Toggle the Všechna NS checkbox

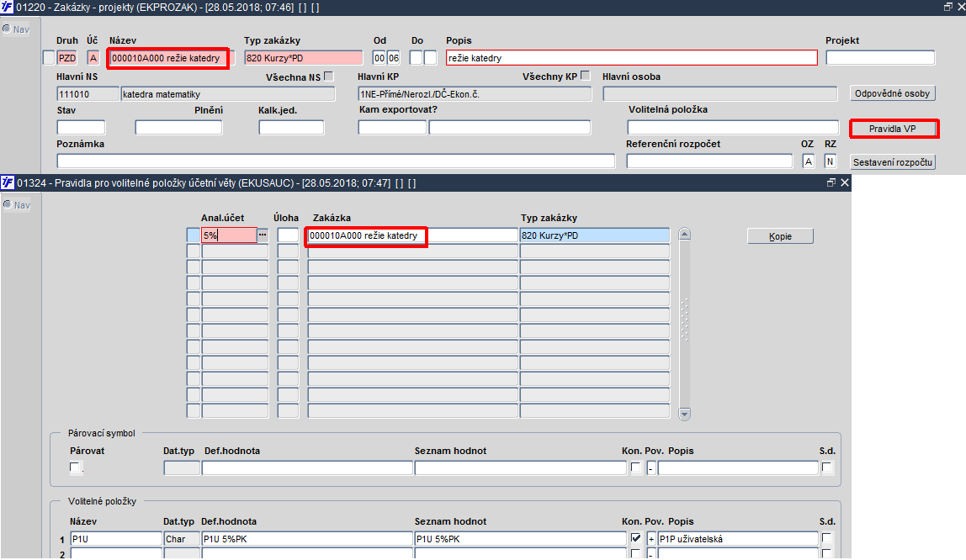coord(329,77)
